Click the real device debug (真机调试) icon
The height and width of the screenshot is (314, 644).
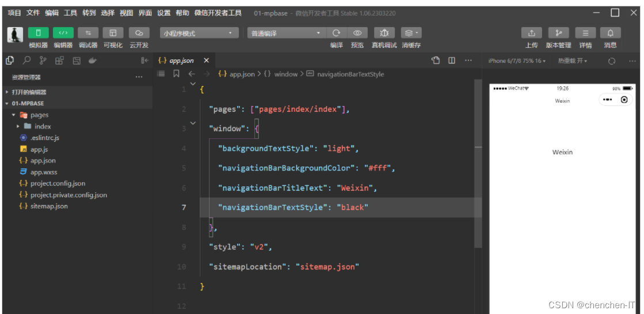coord(384,33)
